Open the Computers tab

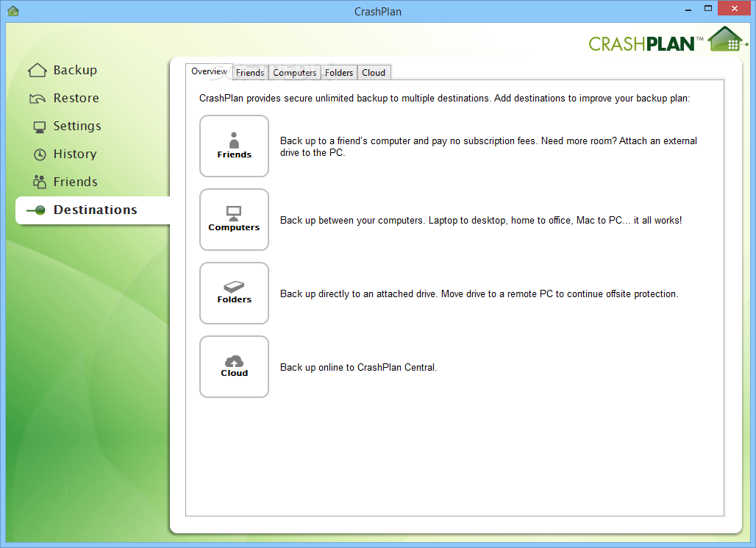coord(295,72)
